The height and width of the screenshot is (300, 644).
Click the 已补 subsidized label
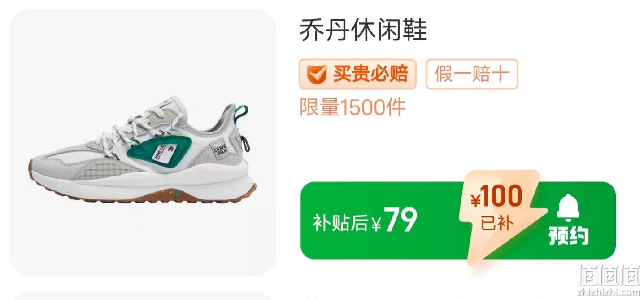tap(496, 223)
